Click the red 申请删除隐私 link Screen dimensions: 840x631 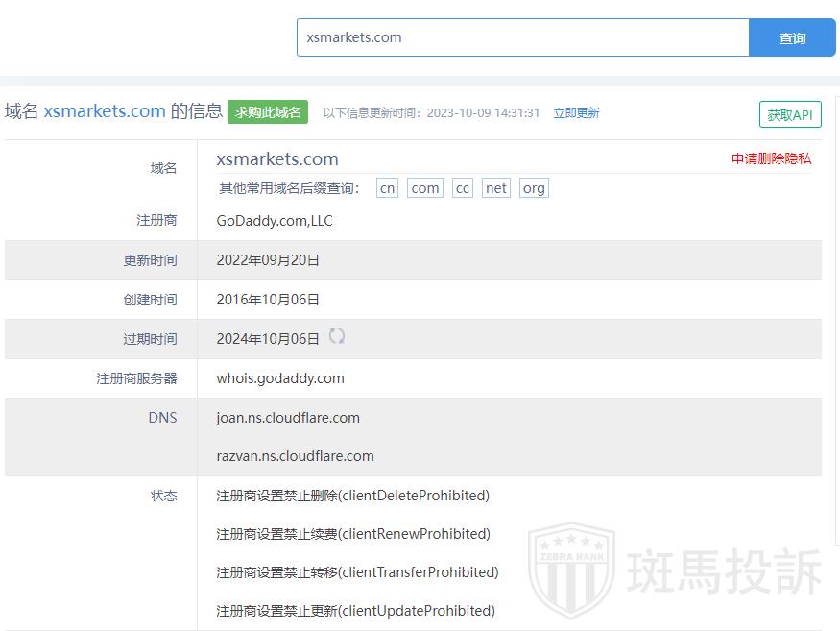(771, 158)
